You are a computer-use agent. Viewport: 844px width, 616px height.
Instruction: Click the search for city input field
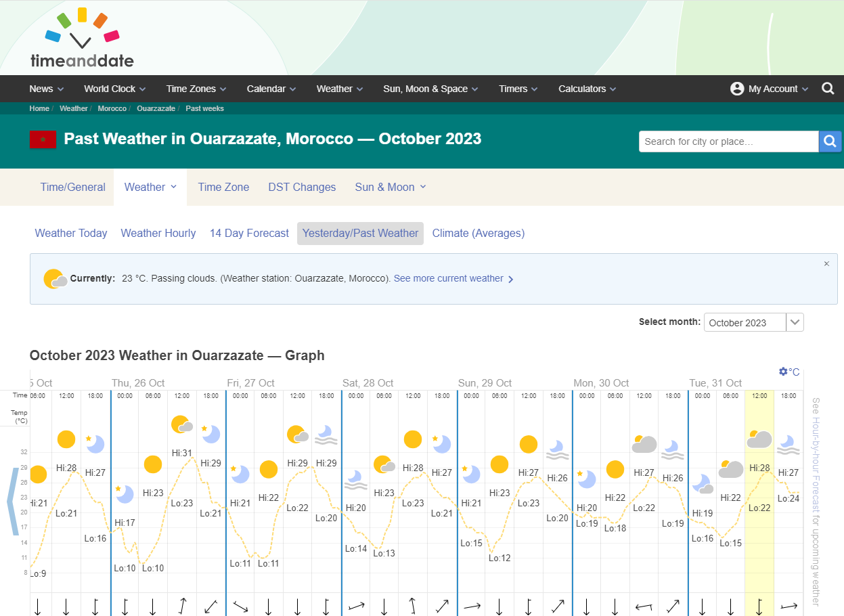click(x=728, y=141)
